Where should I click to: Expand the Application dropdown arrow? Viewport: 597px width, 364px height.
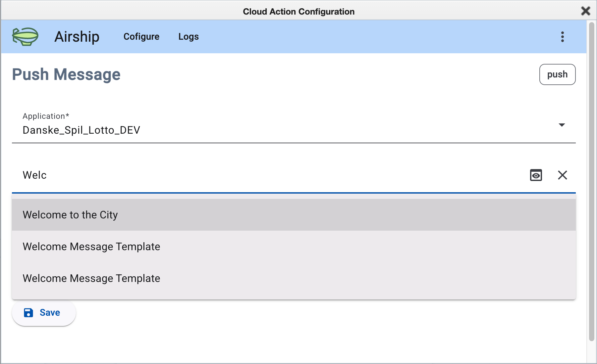pos(562,125)
